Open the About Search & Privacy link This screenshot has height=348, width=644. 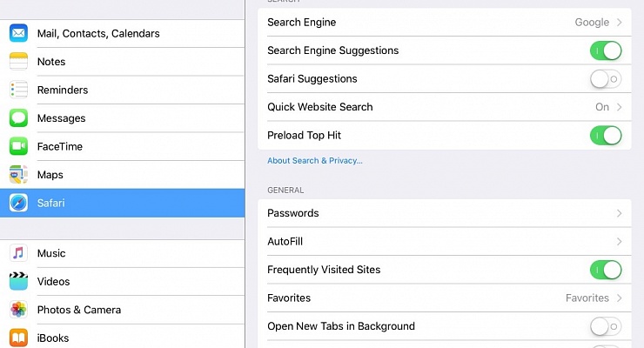tap(315, 161)
